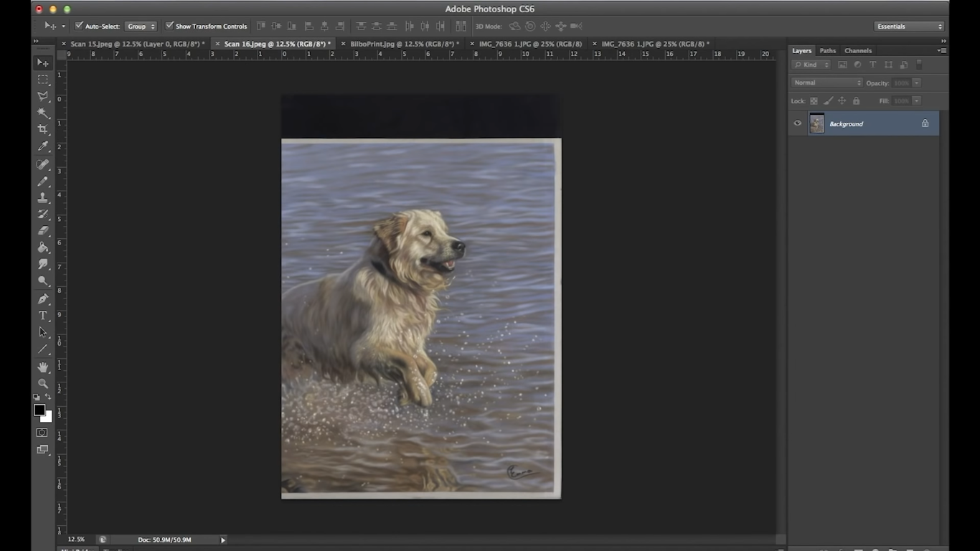Select the Rectangular Marquee tool
980x551 pixels.
pyautogui.click(x=43, y=80)
